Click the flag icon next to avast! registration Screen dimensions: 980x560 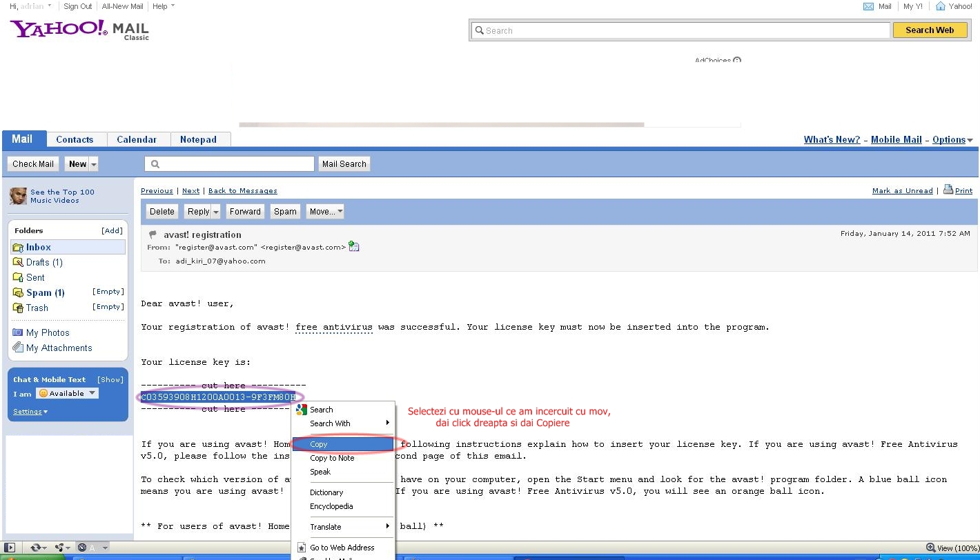tap(153, 234)
